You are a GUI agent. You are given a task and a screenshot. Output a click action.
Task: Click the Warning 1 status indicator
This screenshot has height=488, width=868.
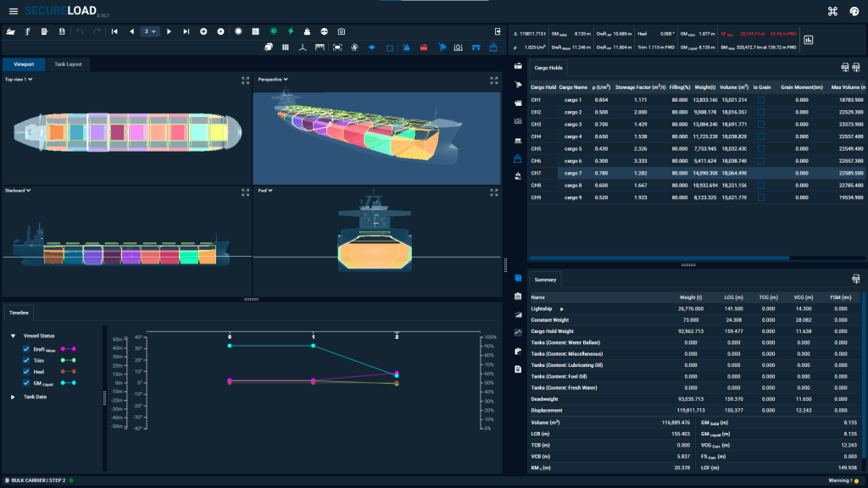842,480
